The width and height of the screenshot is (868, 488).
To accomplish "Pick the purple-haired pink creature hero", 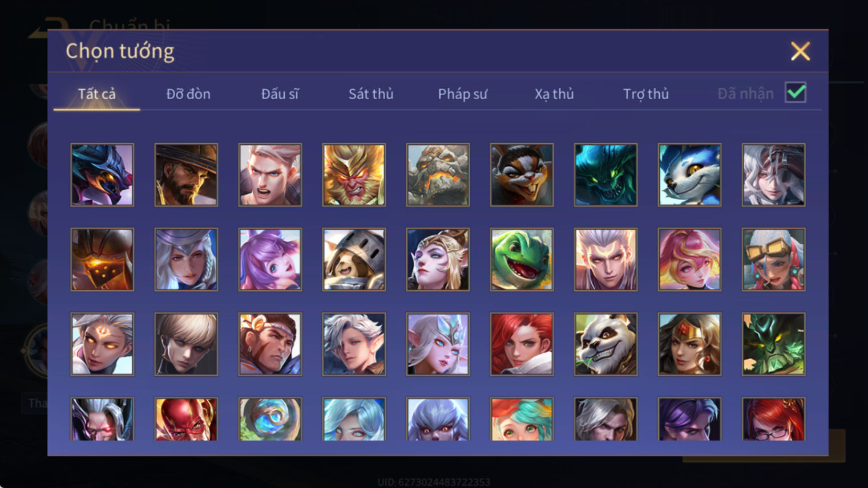I will tap(270, 259).
